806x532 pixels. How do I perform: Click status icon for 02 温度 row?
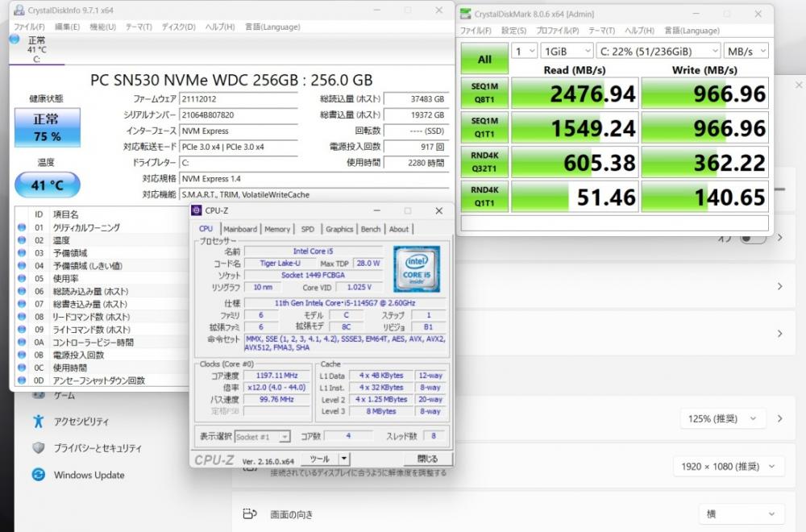[22, 240]
